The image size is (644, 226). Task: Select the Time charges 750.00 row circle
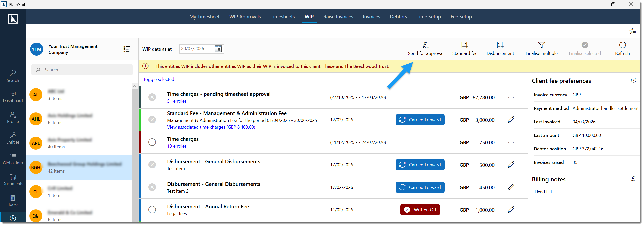click(x=152, y=142)
